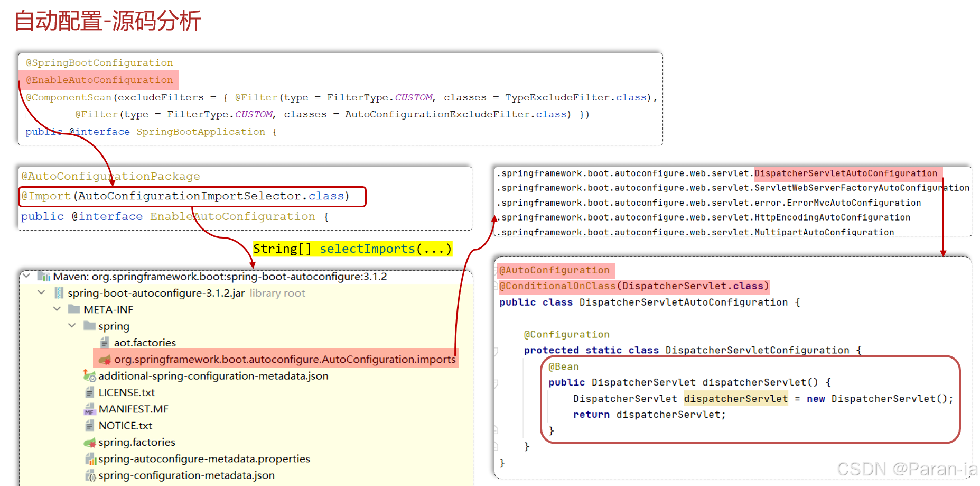The height and width of the screenshot is (486, 980).
Task: Click the spring folder icon
Action: pos(89,326)
